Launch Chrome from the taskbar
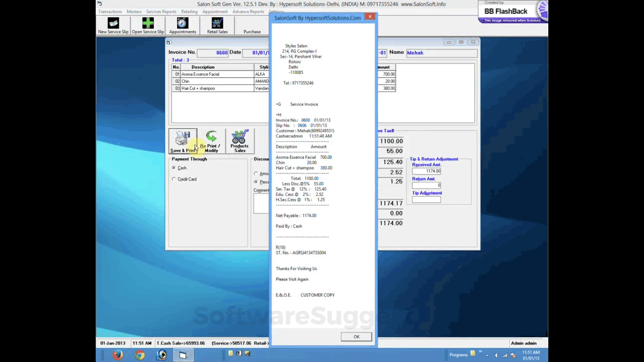 pos(140,354)
